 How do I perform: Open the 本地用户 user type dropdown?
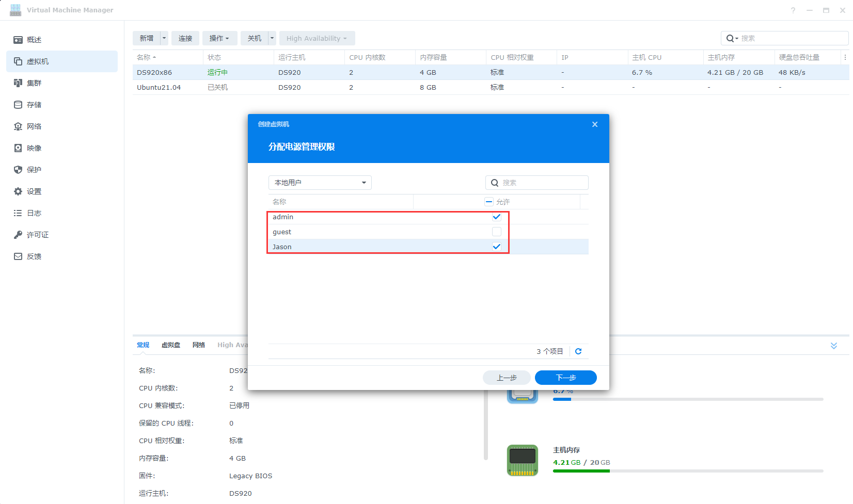(x=320, y=183)
